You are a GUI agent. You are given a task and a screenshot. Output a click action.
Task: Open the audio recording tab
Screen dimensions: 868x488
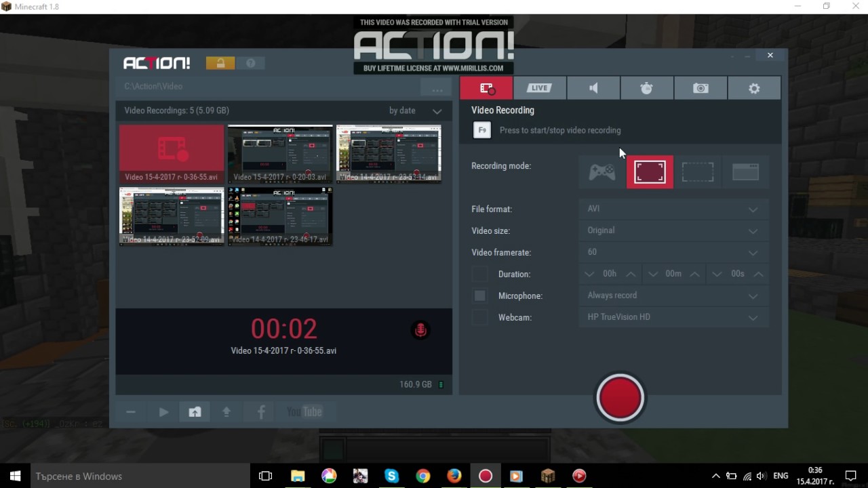593,88
